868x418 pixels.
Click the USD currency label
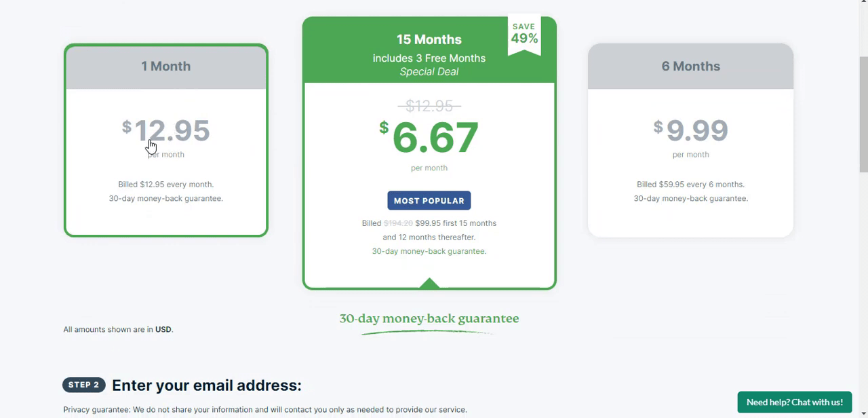(x=163, y=330)
